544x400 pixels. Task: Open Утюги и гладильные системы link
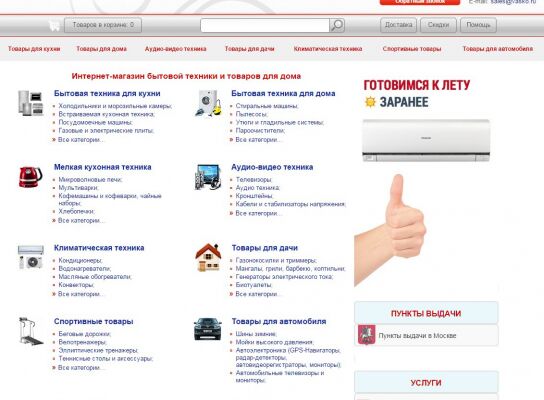[x=280, y=122]
